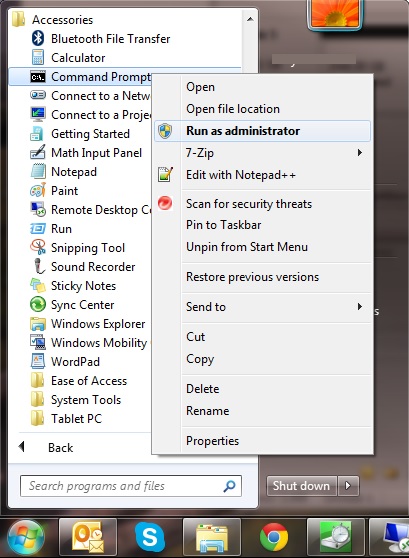409x558 pixels.
Task: Click the Snipping Tool label text
Action: pos(88,248)
